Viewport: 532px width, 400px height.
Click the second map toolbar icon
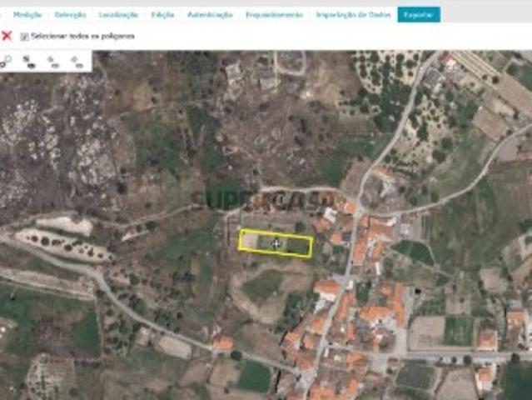point(29,62)
